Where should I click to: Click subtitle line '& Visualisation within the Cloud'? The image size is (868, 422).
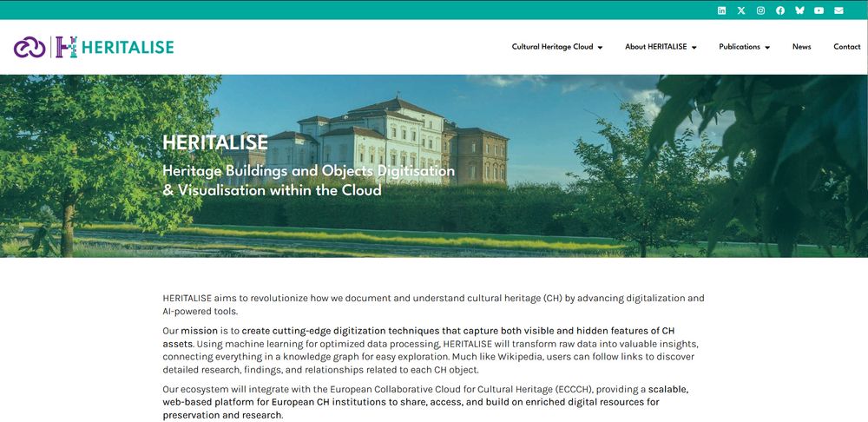pyautogui.click(x=272, y=190)
